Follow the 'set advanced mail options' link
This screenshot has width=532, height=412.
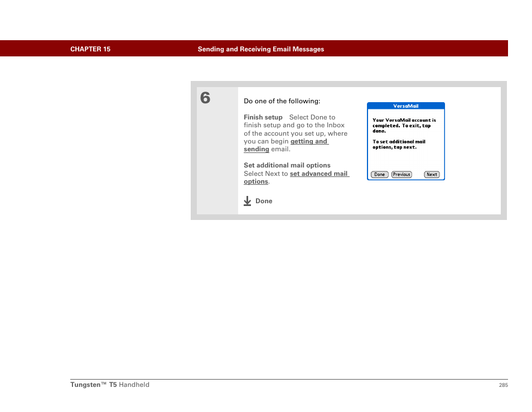click(296, 178)
